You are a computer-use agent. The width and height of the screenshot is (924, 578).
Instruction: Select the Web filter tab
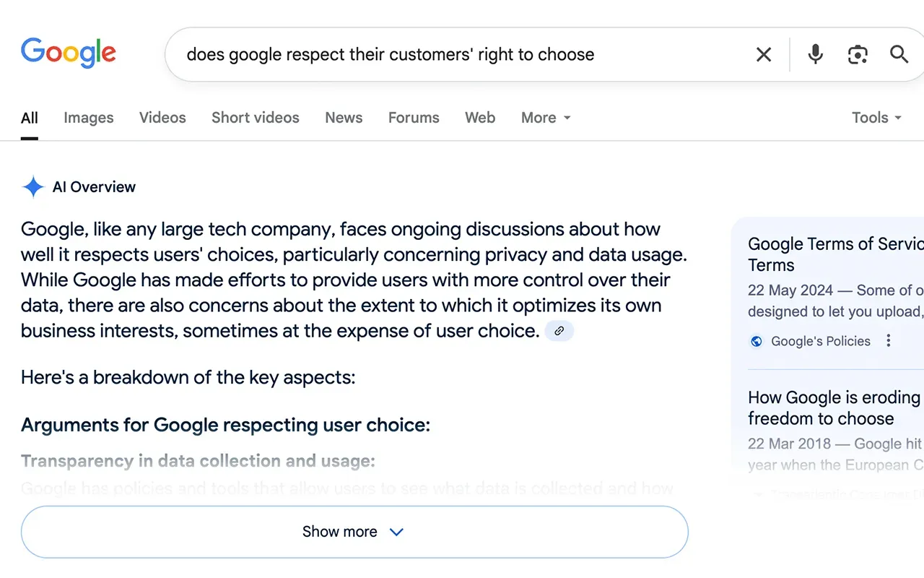click(479, 118)
